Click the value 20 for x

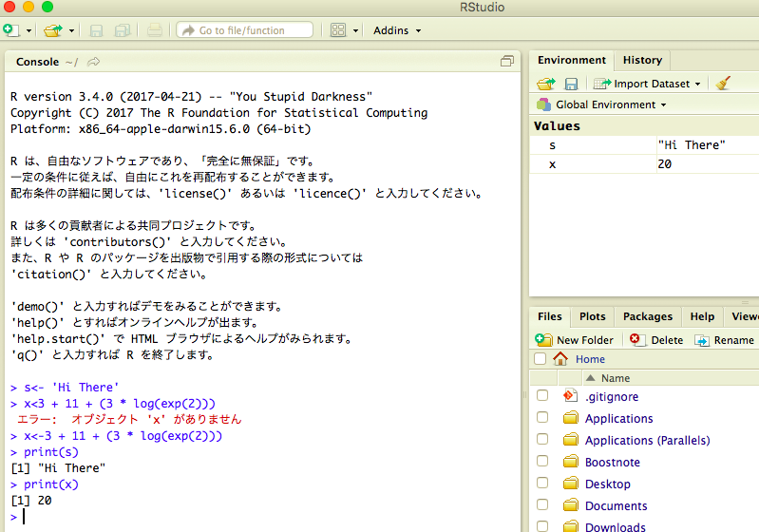pos(665,164)
